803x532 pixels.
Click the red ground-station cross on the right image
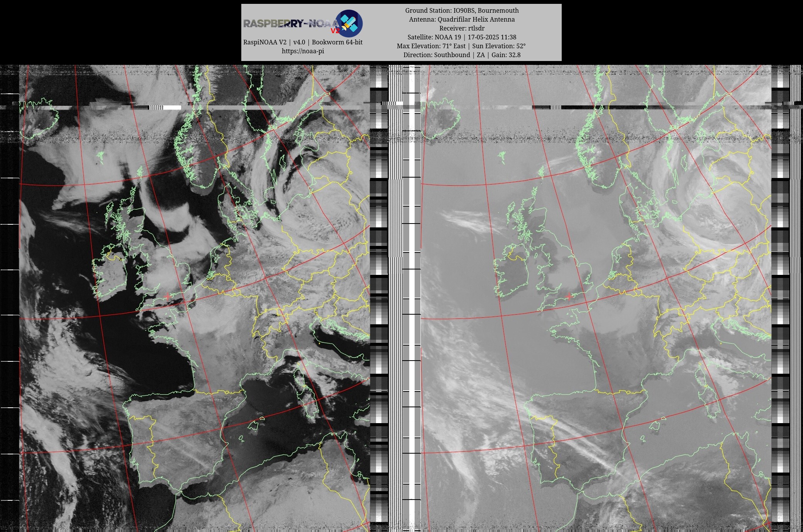click(569, 296)
